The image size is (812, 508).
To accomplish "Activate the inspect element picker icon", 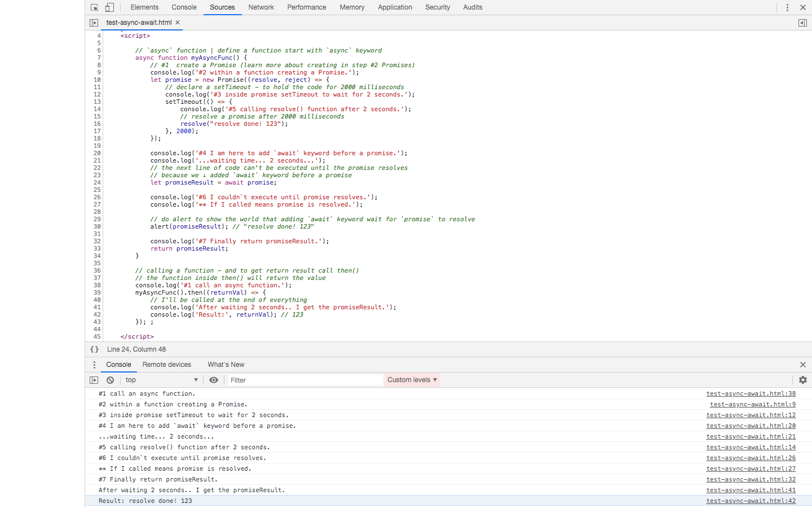I will [94, 7].
